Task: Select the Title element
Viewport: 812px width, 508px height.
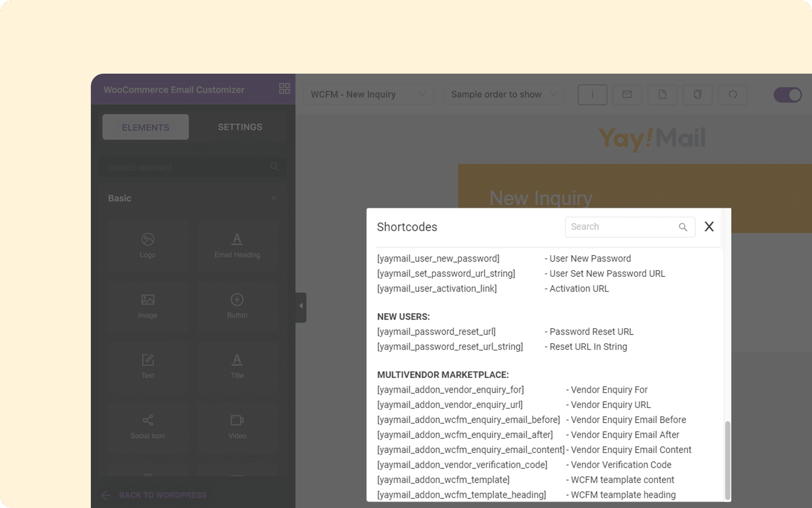Action: click(x=237, y=367)
